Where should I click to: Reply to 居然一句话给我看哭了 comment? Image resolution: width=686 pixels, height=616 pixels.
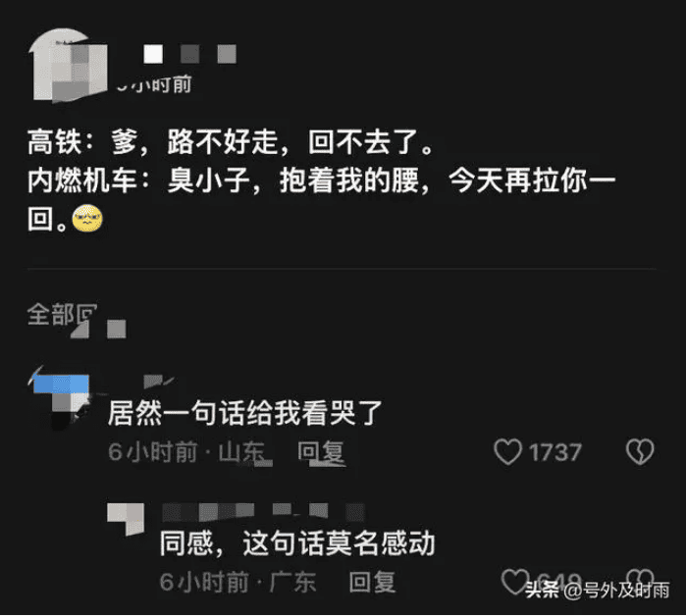click(x=321, y=452)
